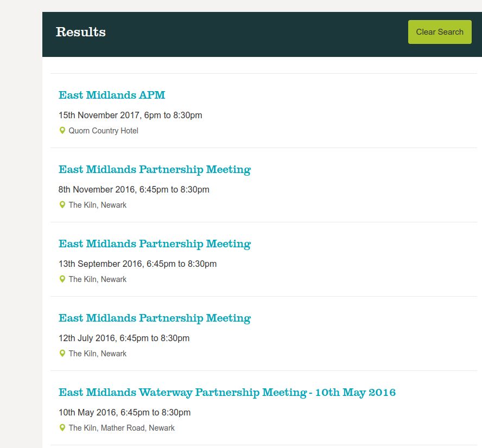Click the pin icon for the 13th September event
482x448 pixels.
tap(62, 279)
